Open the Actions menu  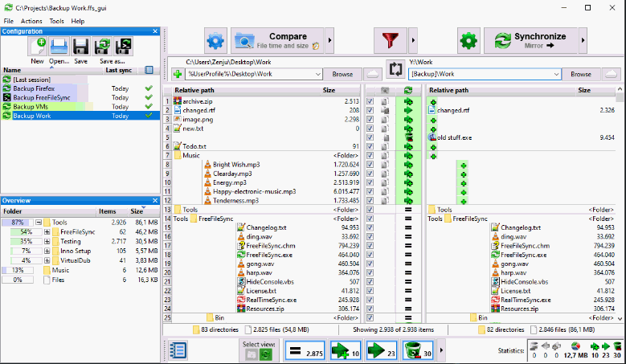[x=31, y=21]
